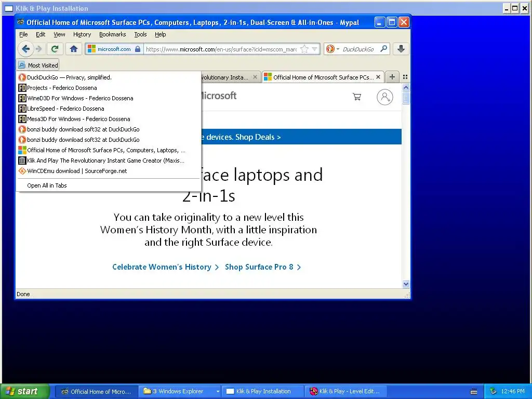
Task: Open Official Home of Microsoft Surface PCs entry
Action: pos(109,150)
